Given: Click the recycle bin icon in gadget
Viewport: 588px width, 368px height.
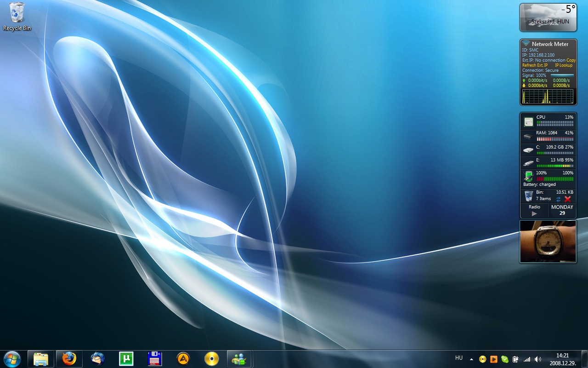Looking at the screenshot, I should coord(529,196).
